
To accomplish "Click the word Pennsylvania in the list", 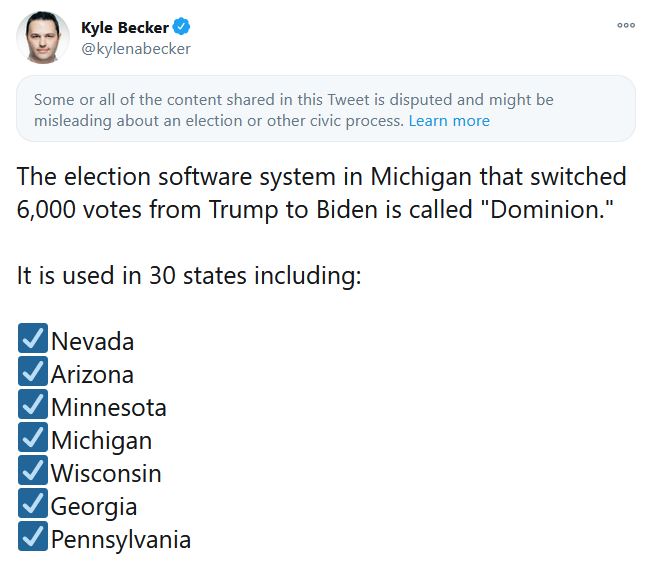I will pos(121,540).
